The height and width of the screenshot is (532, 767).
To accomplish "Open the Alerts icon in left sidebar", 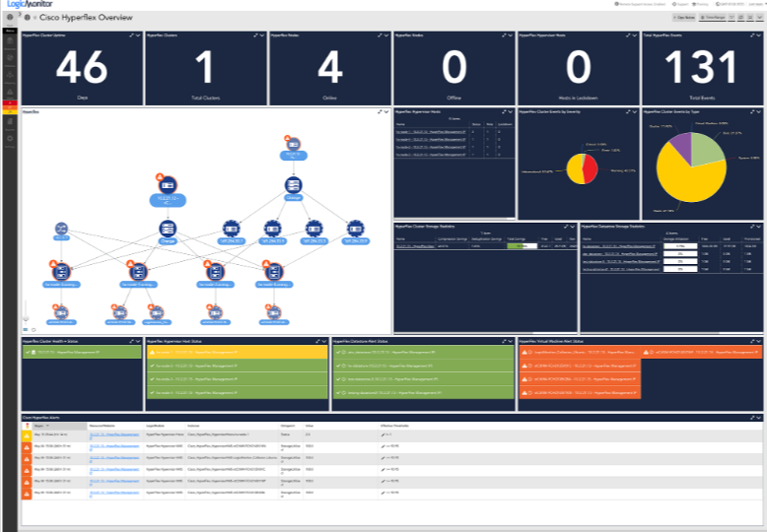I will (10, 92).
